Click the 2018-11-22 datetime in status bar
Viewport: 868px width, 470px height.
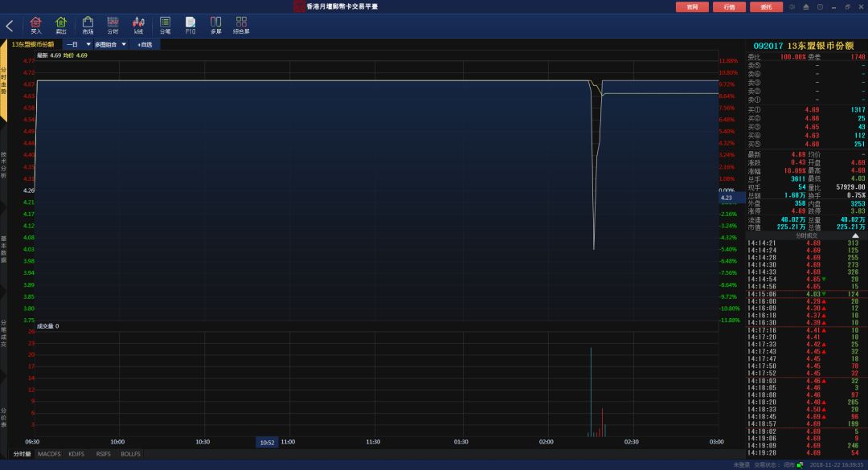(837, 465)
